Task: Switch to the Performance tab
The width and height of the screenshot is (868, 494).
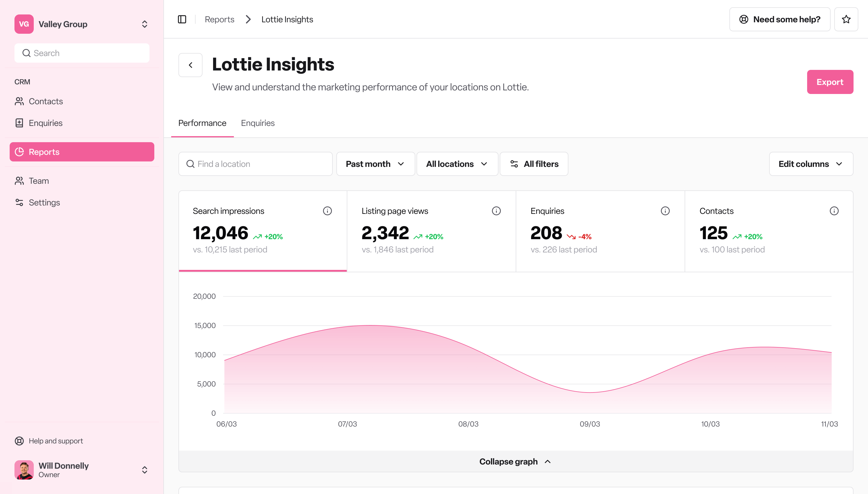Action: tap(202, 123)
